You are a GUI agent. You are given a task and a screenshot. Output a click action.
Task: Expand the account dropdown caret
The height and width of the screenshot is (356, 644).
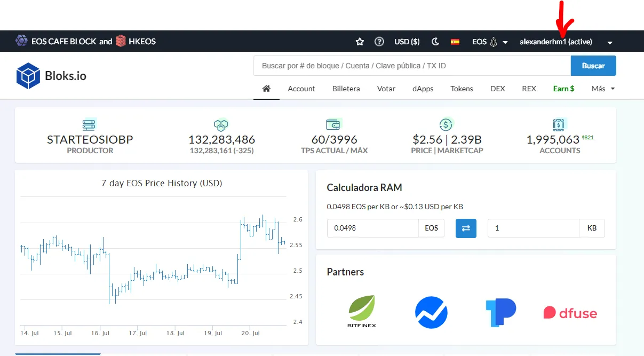click(x=610, y=43)
